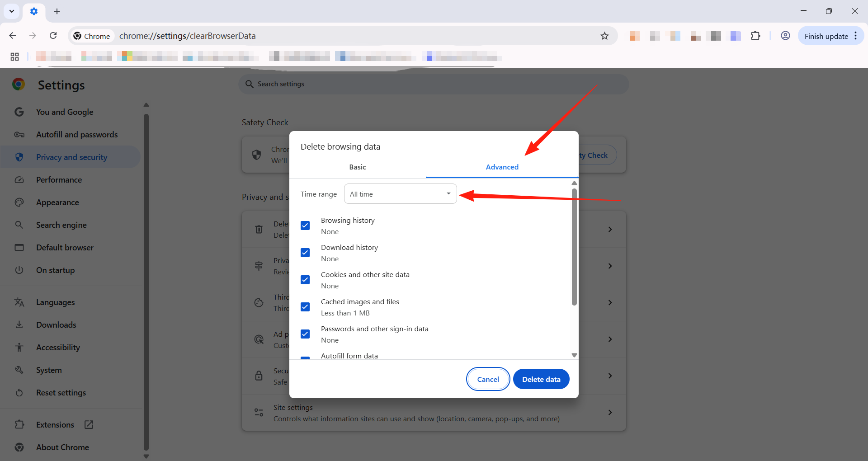The height and width of the screenshot is (461, 868).
Task: Toggle Cookies and other site data checkbox
Action: pos(305,280)
